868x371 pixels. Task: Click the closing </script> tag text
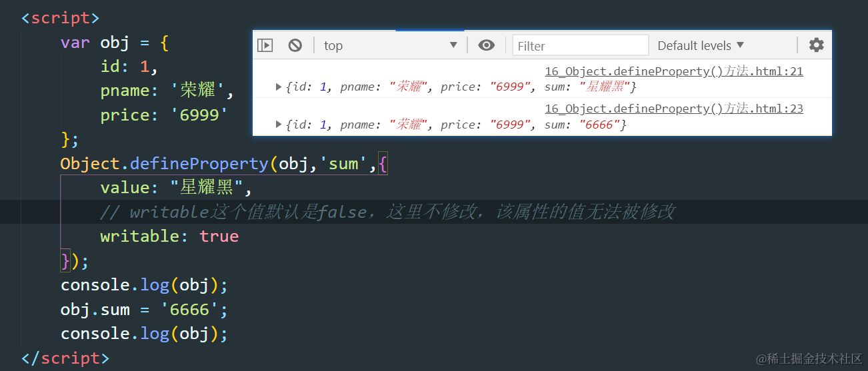(65, 358)
